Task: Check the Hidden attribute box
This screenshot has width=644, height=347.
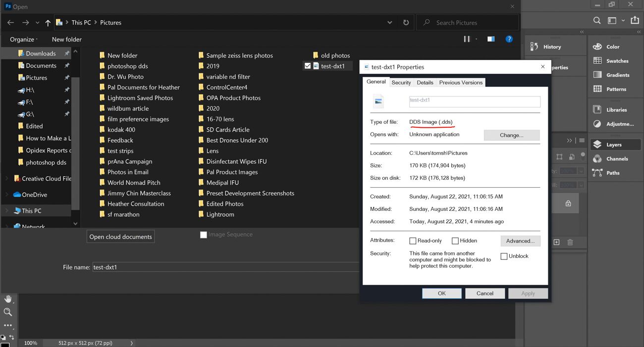Action: click(455, 241)
